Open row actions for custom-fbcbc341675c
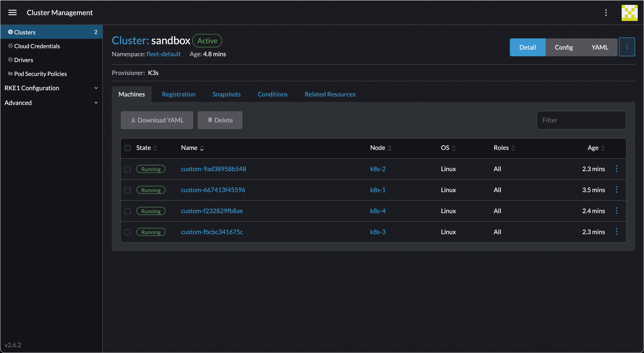The width and height of the screenshot is (644, 353). click(616, 232)
